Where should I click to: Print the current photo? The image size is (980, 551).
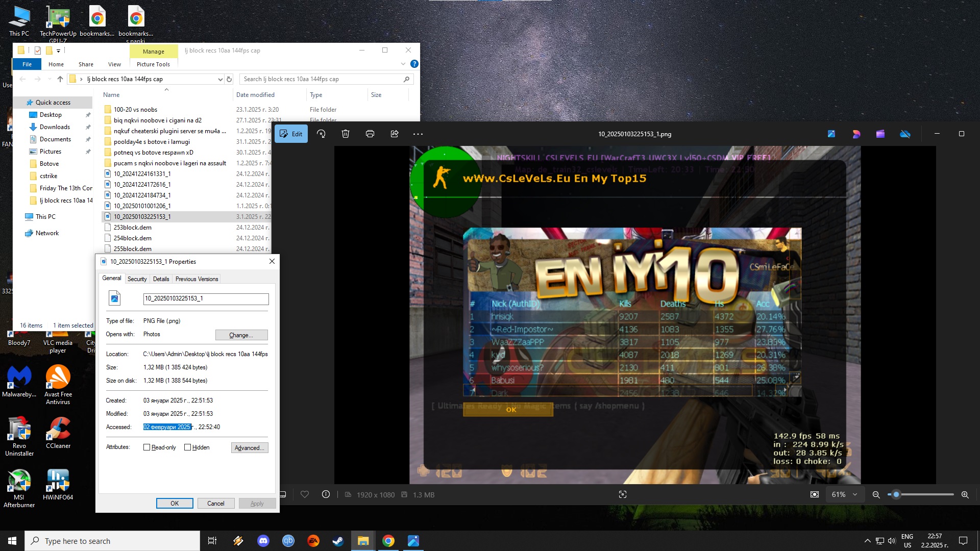[x=370, y=134]
